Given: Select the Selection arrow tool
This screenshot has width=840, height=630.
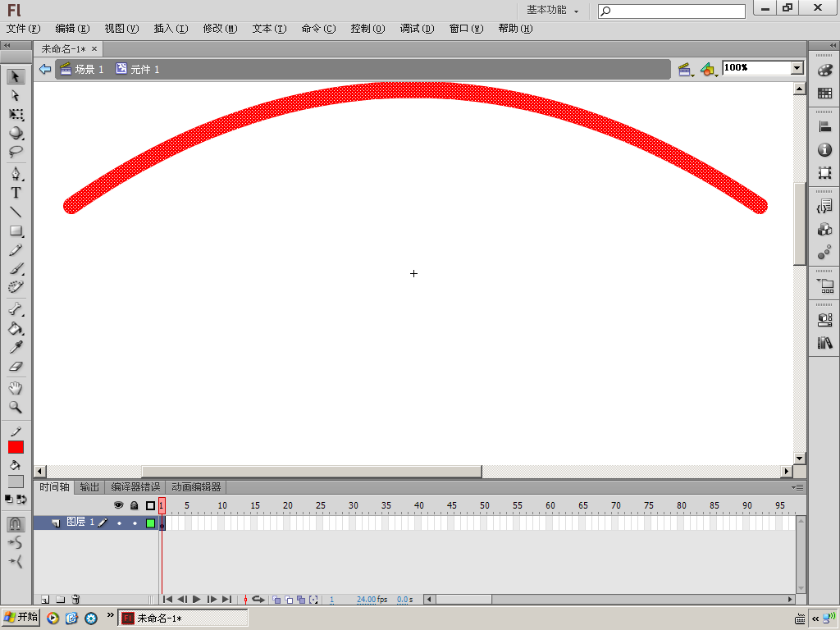Looking at the screenshot, I should pos(16,76).
